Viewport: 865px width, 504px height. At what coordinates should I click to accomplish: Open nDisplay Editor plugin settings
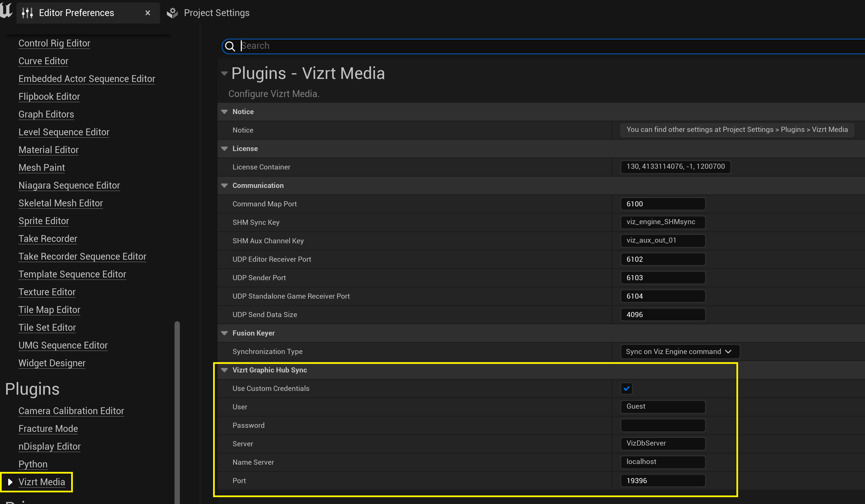(50, 447)
